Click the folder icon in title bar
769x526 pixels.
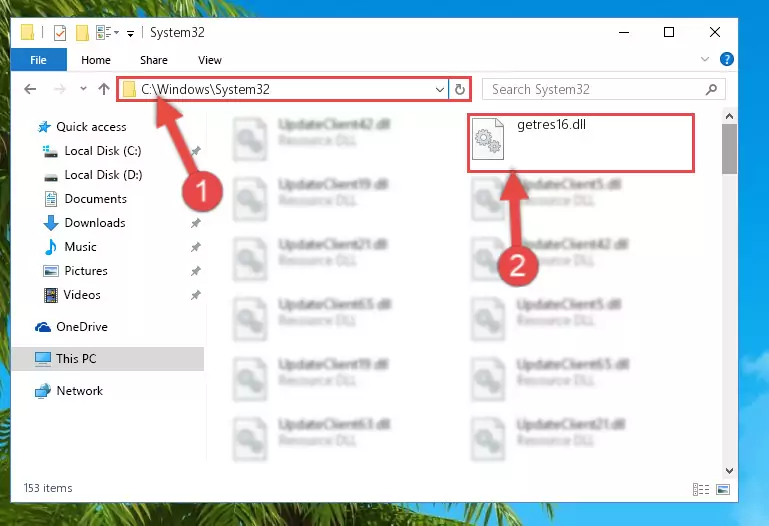(27, 32)
